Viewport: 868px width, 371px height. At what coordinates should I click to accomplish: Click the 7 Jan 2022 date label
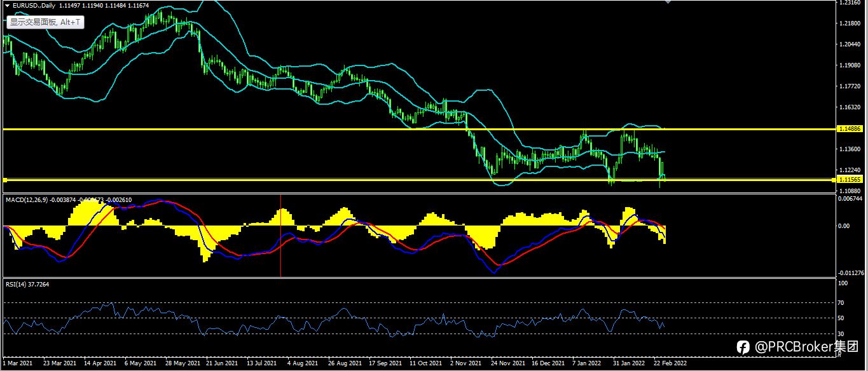coord(587,363)
